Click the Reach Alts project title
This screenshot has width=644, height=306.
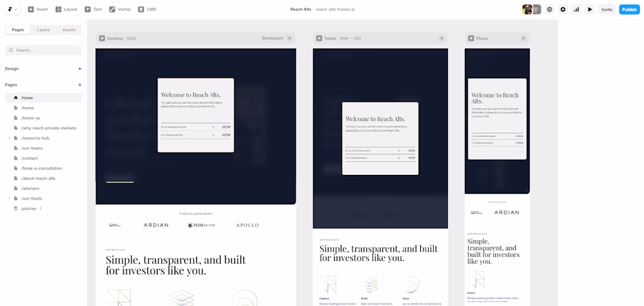[301, 9]
